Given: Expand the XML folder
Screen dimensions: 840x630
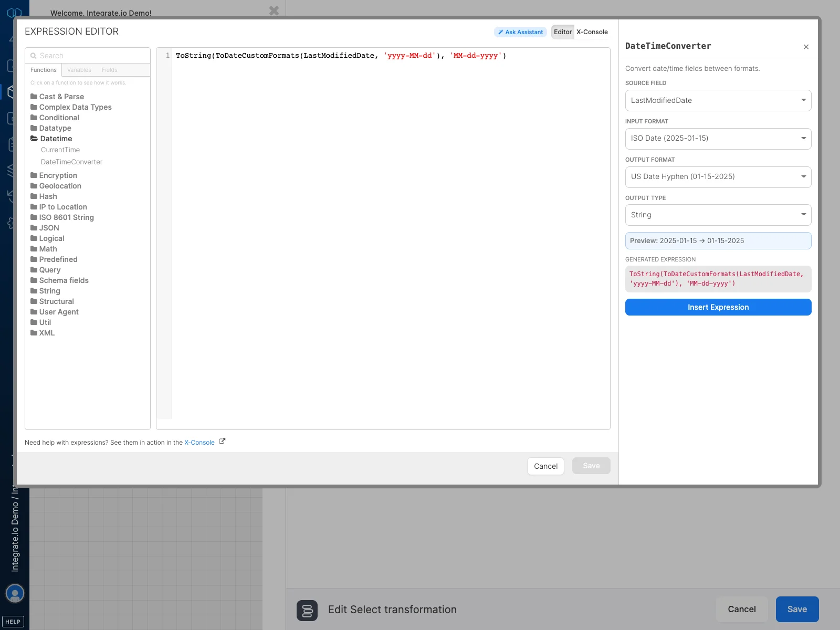Looking at the screenshot, I should coord(43,333).
